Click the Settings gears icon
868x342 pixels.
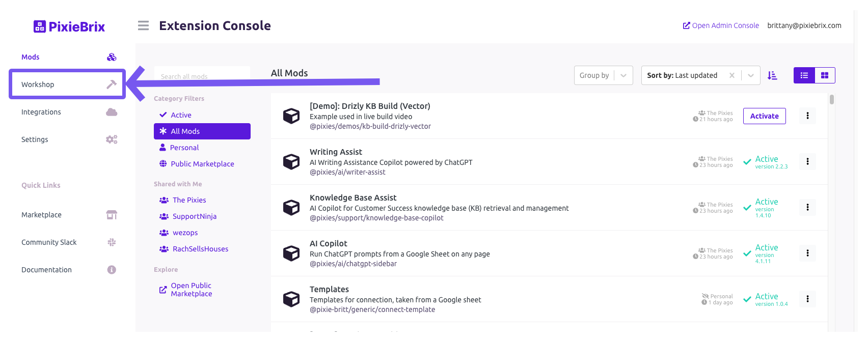click(x=112, y=139)
